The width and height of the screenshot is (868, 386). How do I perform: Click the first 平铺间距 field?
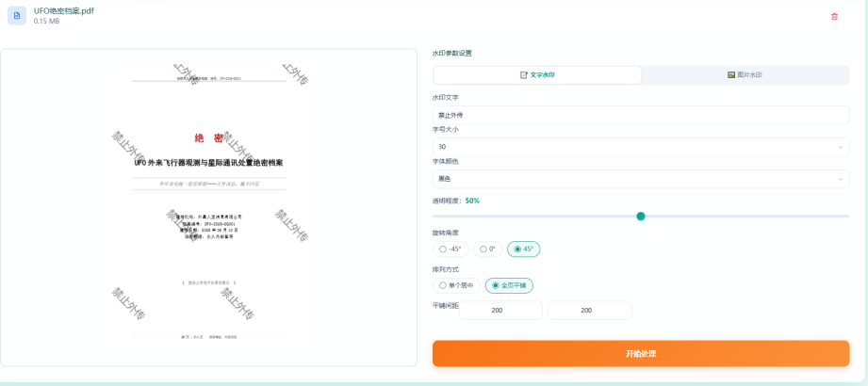(x=500, y=311)
